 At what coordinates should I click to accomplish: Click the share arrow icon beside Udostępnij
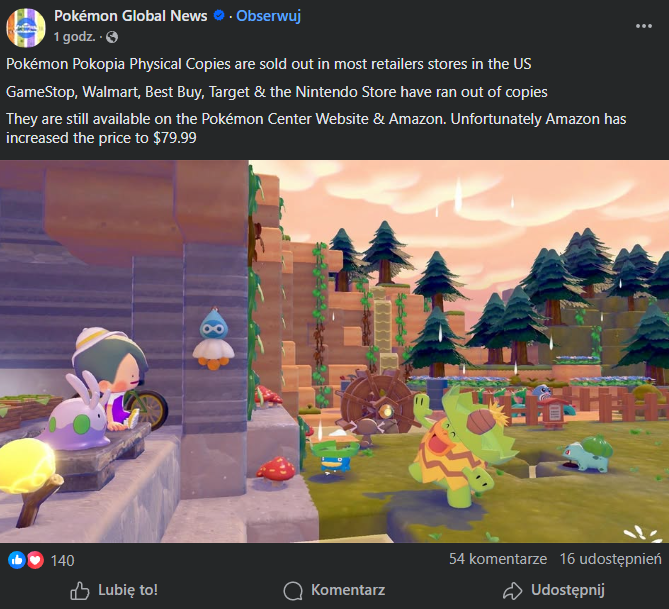(x=512, y=591)
